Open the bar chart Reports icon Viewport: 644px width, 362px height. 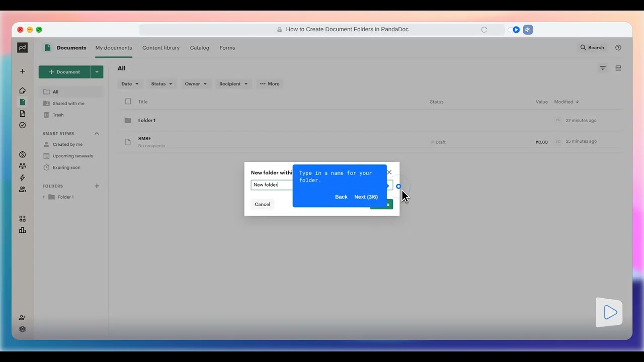[x=23, y=230]
